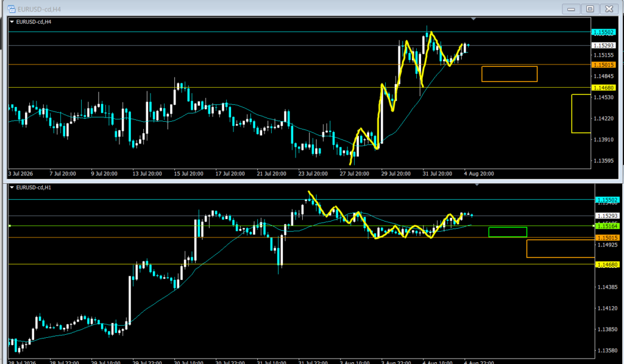Click 1.13850 on the H1 price scale

coord(608,329)
